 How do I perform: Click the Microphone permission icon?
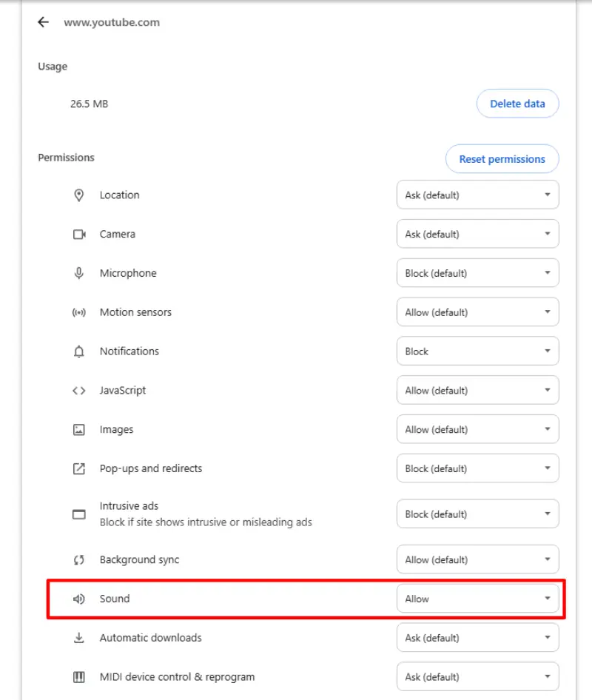pyautogui.click(x=79, y=273)
